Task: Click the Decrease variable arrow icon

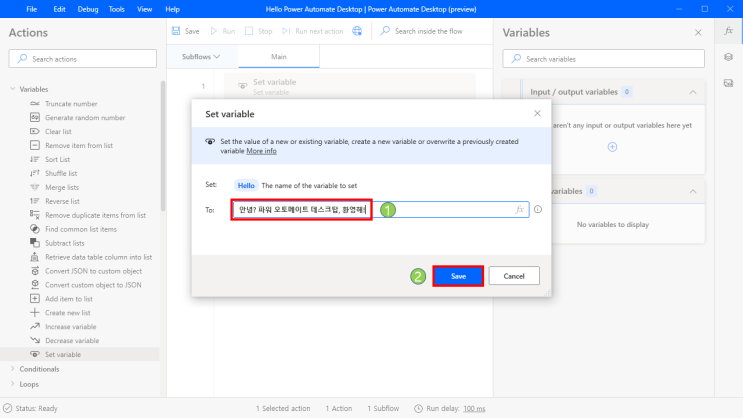Action: [35, 340]
